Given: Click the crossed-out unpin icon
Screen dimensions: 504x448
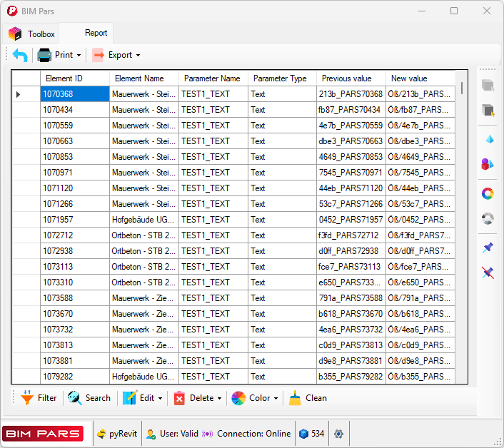Looking at the screenshot, I should [488, 273].
